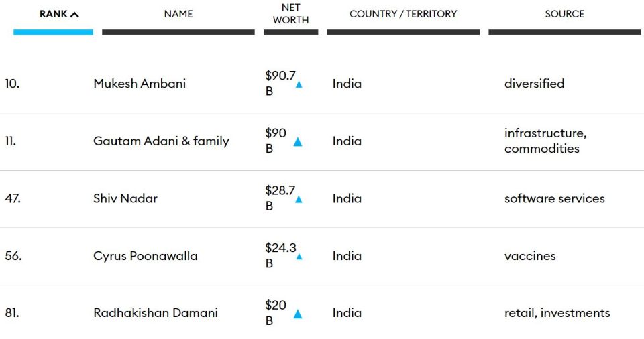Screen dimensions: 644x339
Task: Sort by COUNTRY / TERRITORY header
Action: [403, 14]
